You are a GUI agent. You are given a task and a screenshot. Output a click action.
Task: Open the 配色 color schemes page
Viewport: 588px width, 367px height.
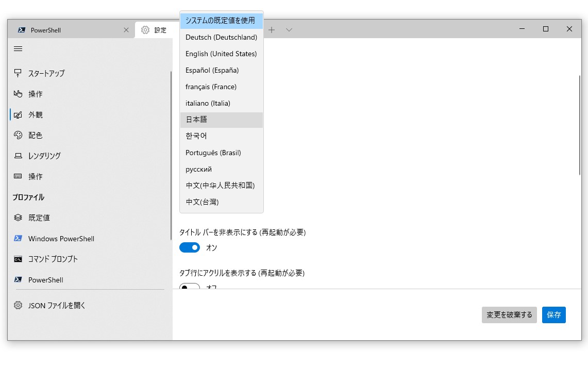click(x=18, y=135)
